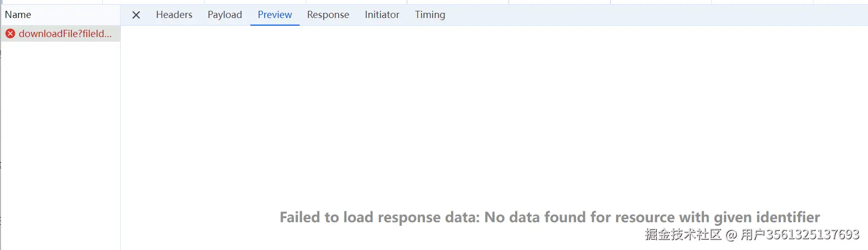Image resolution: width=868 pixels, height=250 pixels.
Task: Click the 掘金技术社区 watermark text
Action: pyautogui.click(x=684, y=235)
